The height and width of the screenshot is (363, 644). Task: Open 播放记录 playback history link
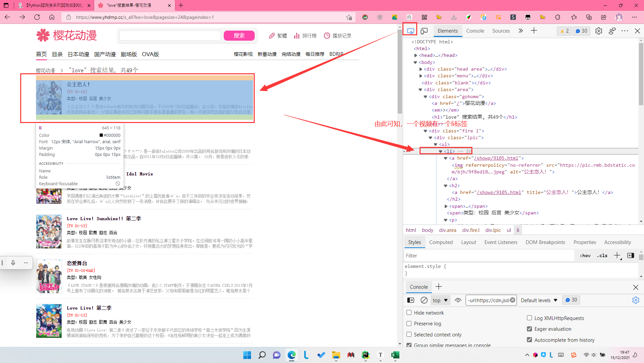[x=337, y=36]
